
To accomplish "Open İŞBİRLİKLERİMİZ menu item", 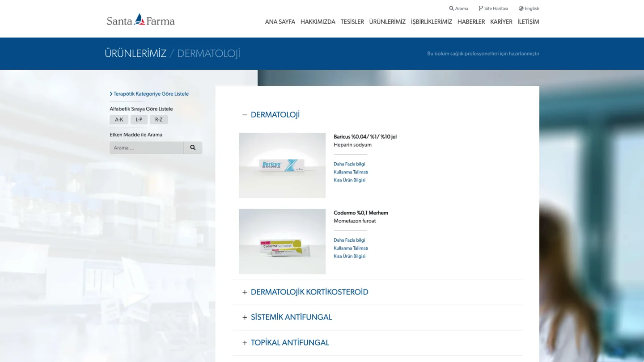I will click(x=432, y=21).
